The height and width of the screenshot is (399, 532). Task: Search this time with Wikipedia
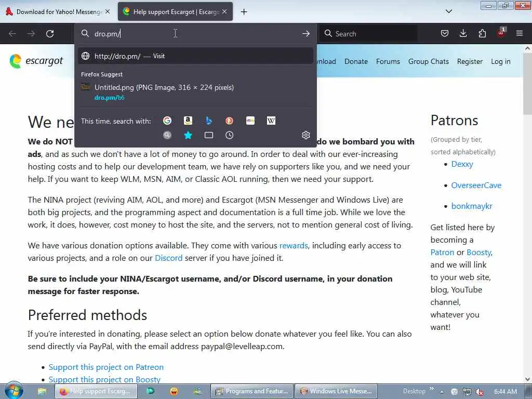pos(271,121)
